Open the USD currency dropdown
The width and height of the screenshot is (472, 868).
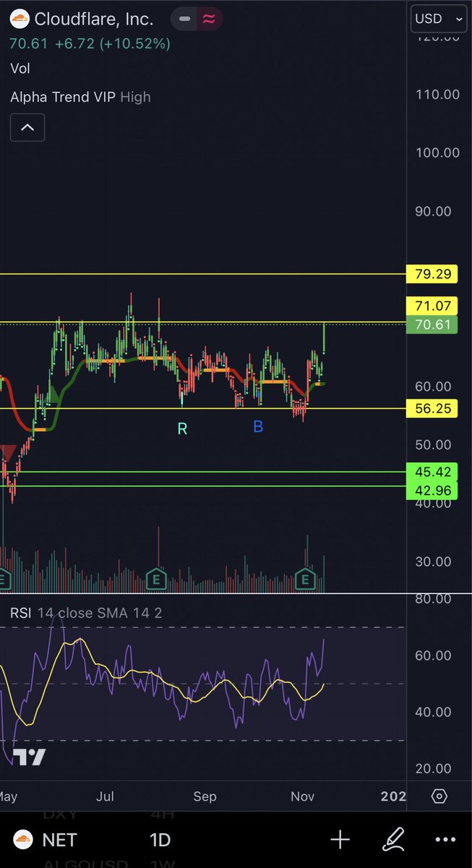(x=439, y=20)
